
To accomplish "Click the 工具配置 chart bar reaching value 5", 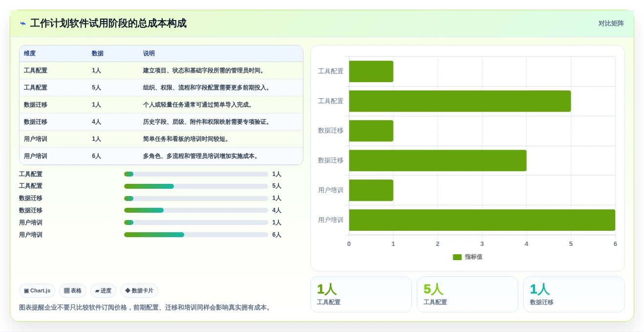I will tap(460, 101).
